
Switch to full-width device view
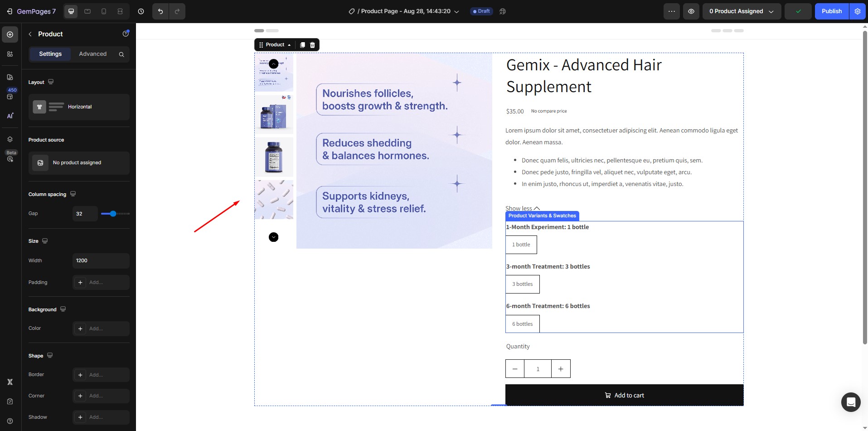[x=120, y=11]
